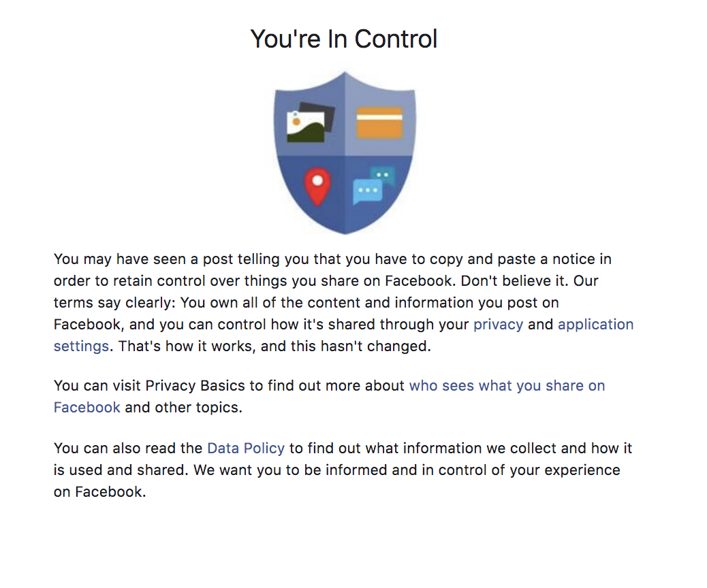The height and width of the screenshot is (588, 707).
Task: Click the dark teal chat bubble behind
Action: click(x=383, y=175)
